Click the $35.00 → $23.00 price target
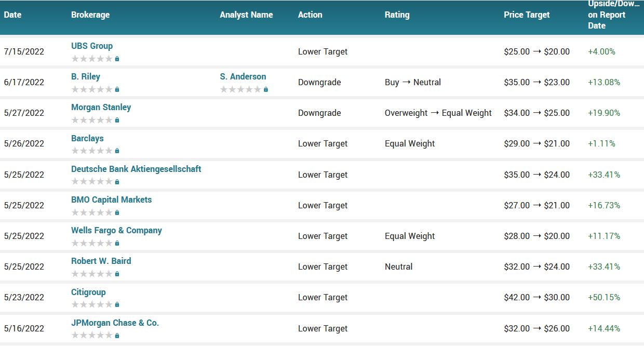This screenshot has height=346, width=644. tap(537, 82)
